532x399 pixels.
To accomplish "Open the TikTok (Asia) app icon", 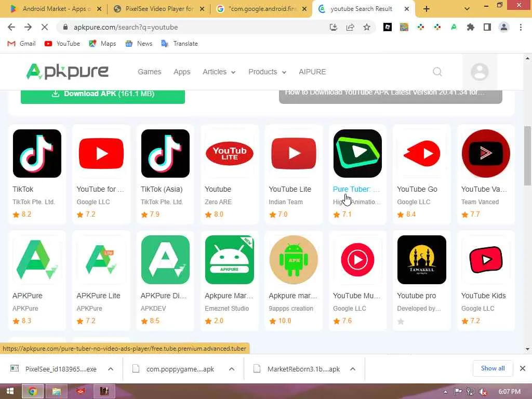I will 165,153.
